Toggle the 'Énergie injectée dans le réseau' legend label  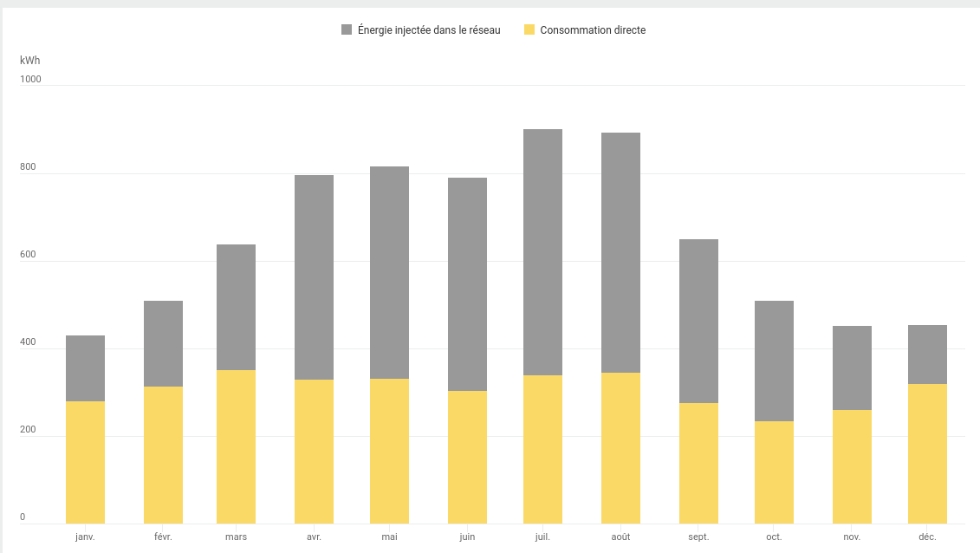[x=429, y=30]
